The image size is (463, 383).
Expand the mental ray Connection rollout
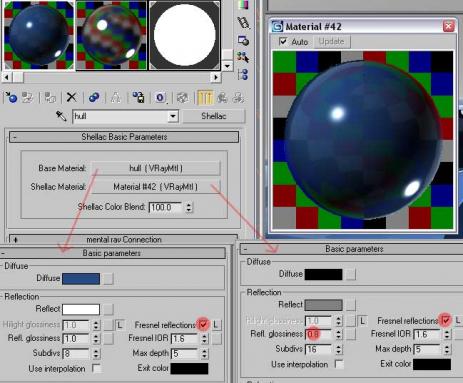pos(123,239)
